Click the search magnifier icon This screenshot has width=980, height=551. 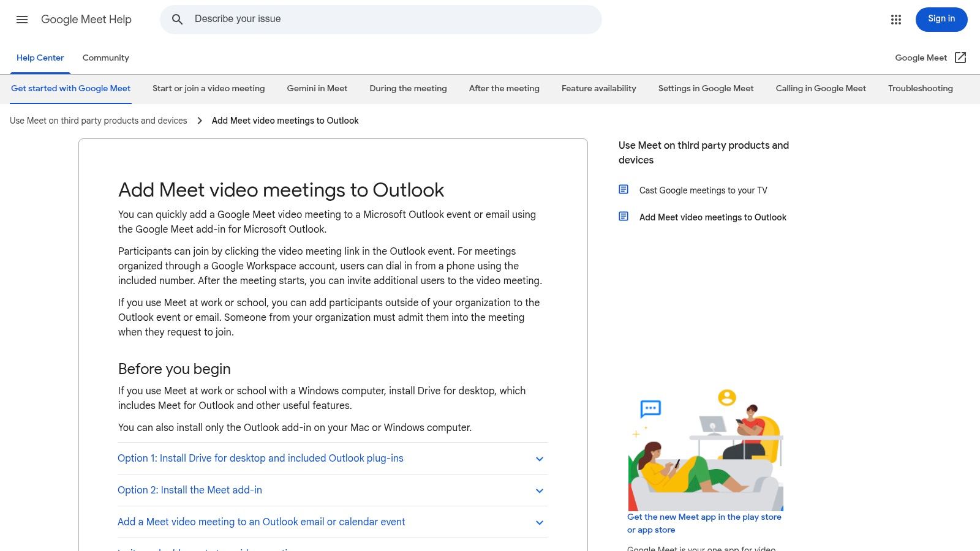tap(178, 20)
